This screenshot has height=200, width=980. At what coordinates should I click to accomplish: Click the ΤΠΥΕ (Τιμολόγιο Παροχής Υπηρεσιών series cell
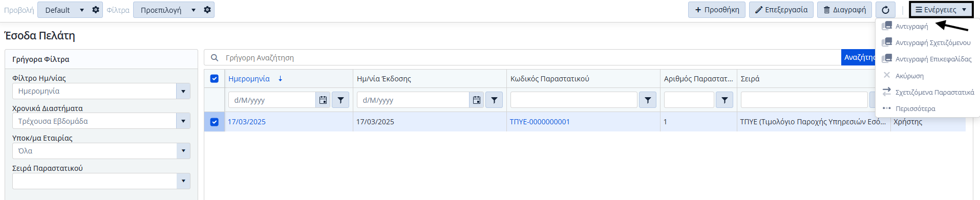click(x=813, y=122)
